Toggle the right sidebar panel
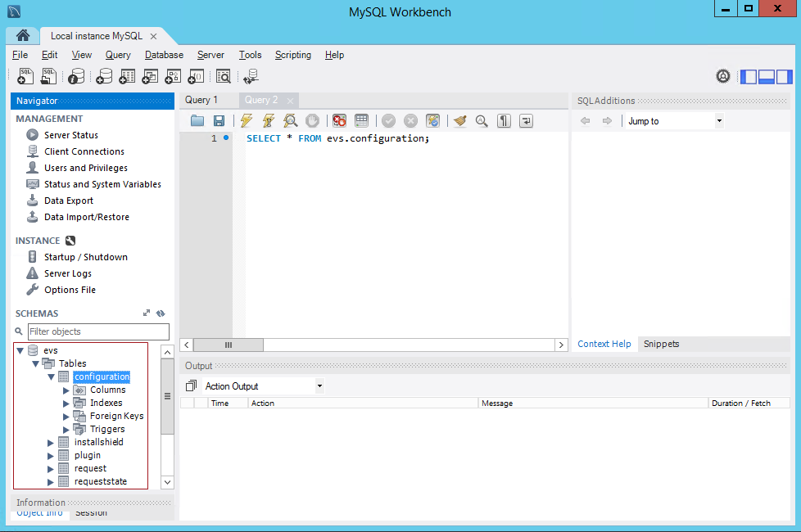This screenshot has width=801, height=532. pyautogui.click(x=784, y=77)
